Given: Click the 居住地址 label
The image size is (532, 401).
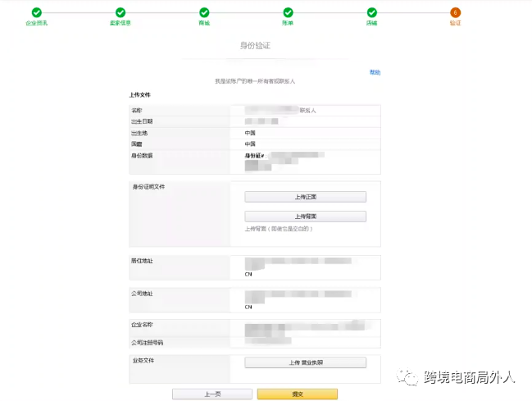Looking at the screenshot, I should coord(142,261).
